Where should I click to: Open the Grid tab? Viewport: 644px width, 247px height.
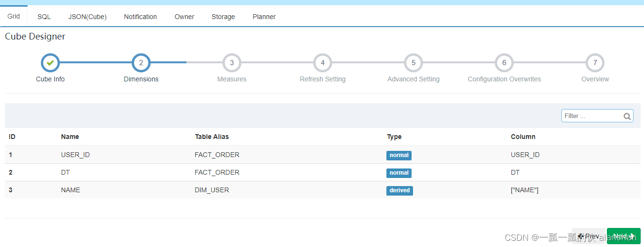(x=14, y=16)
